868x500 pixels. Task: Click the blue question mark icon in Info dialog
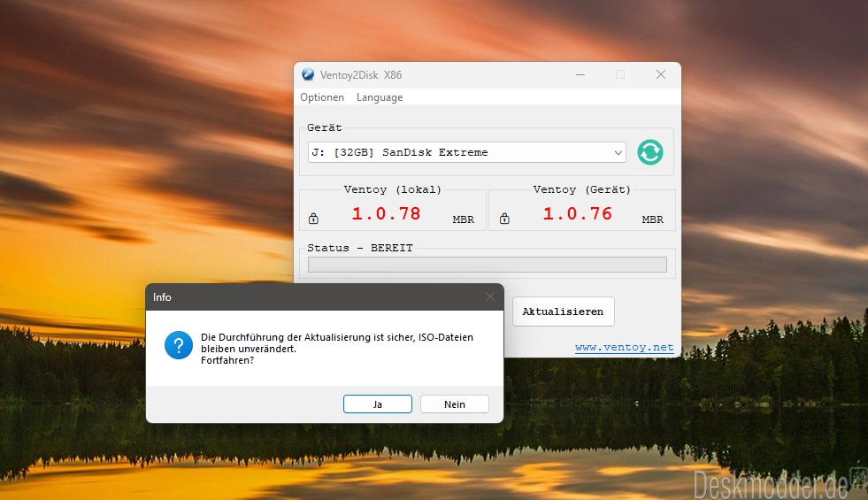click(x=179, y=345)
